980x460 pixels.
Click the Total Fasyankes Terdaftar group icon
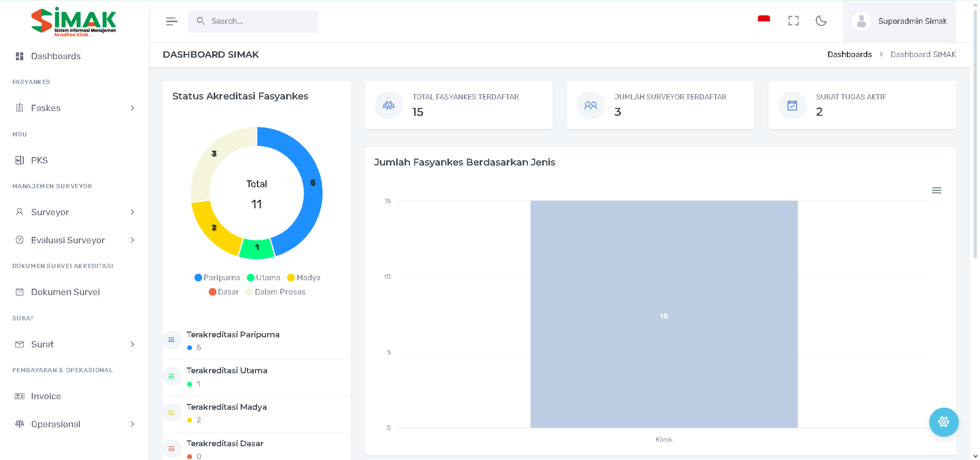pos(389,105)
